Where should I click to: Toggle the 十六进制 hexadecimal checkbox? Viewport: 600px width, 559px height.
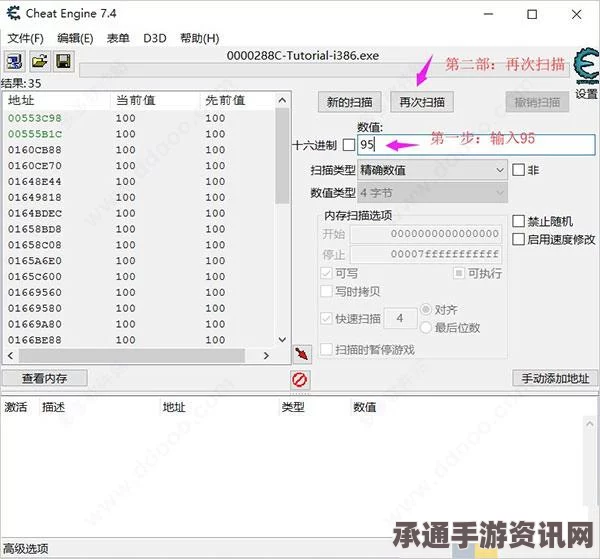point(349,145)
